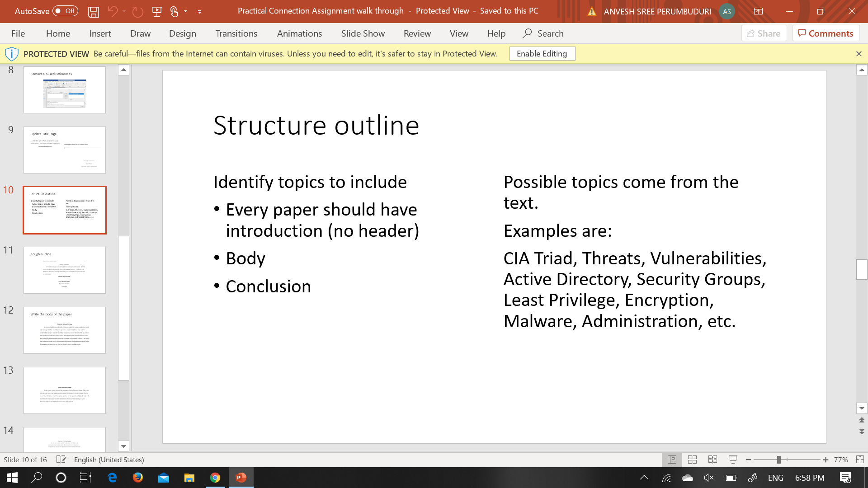Open the Transitions tab

coord(236,33)
